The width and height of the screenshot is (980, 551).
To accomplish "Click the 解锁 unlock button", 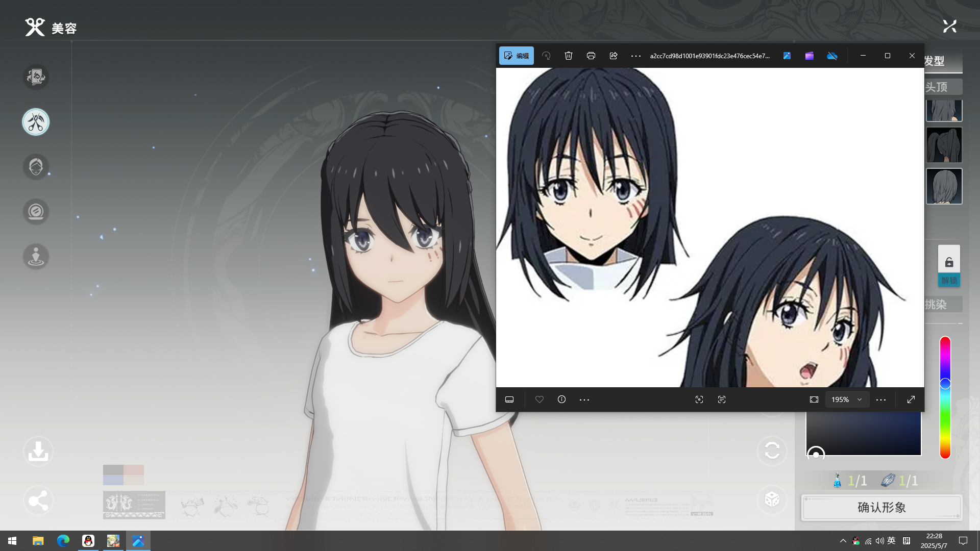I will [949, 266].
